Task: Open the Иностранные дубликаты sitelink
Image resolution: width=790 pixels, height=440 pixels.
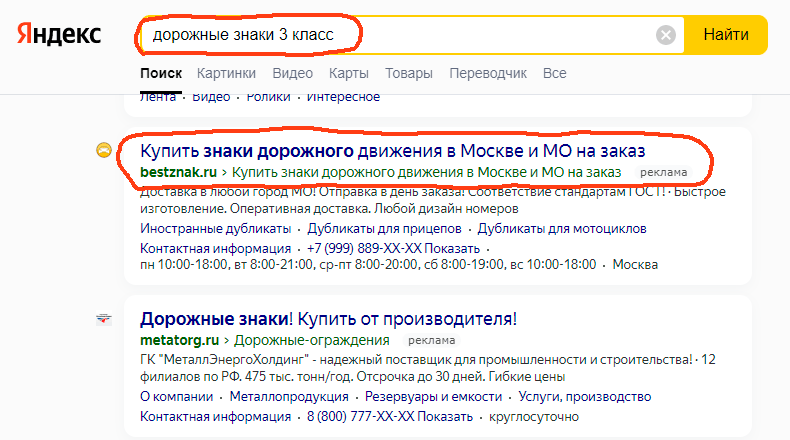Action: (x=216, y=228)
